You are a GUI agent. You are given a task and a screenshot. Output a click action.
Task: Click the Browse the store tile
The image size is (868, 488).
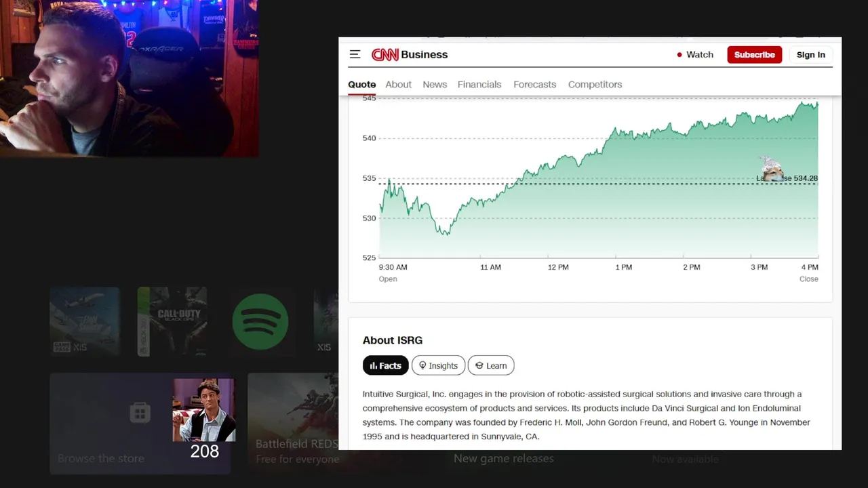(140, 423)
